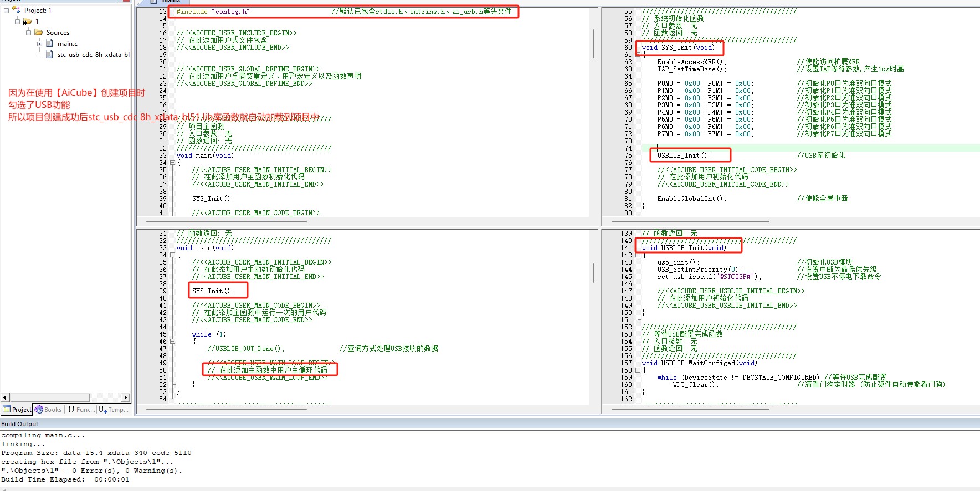Click the Build Output panel title
Screen dimensions: 980x491
click(x=20, y=424)
